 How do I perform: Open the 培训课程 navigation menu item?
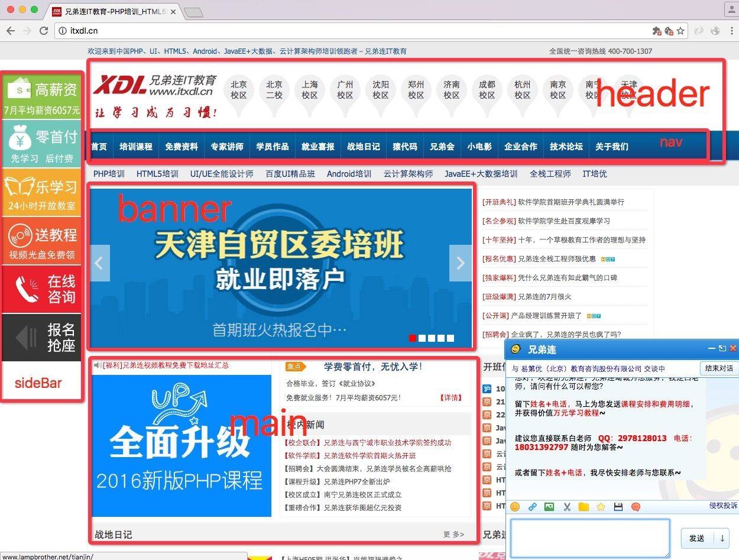(x=137, y=147)
